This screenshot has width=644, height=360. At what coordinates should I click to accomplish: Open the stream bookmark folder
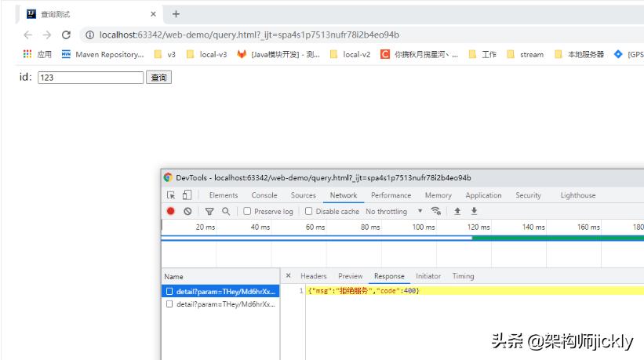click(525, 54)
